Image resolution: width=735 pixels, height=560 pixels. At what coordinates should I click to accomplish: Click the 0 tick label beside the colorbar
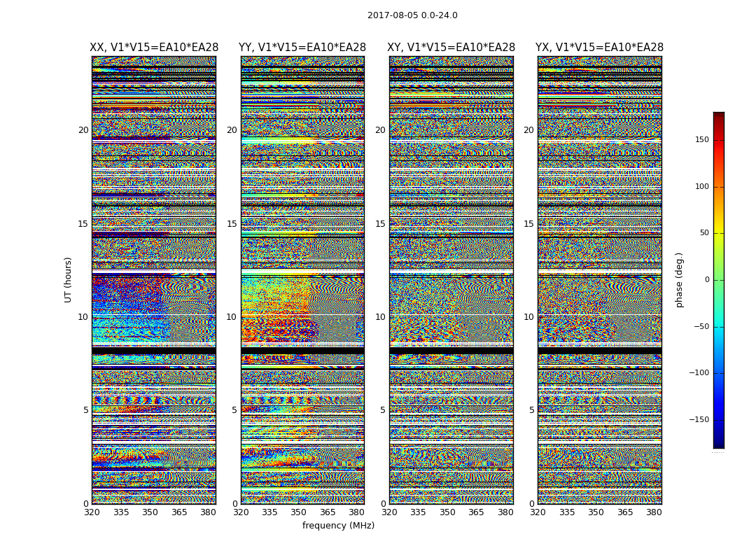(706, 280)
